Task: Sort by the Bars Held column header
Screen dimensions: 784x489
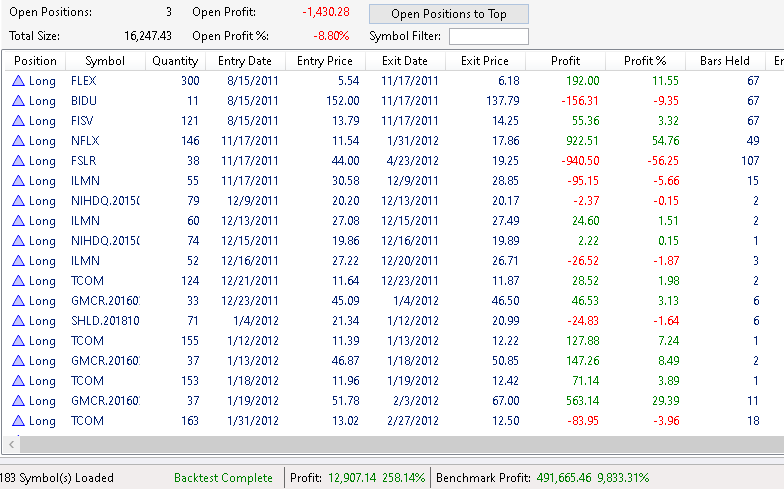Action: (725, 61)
